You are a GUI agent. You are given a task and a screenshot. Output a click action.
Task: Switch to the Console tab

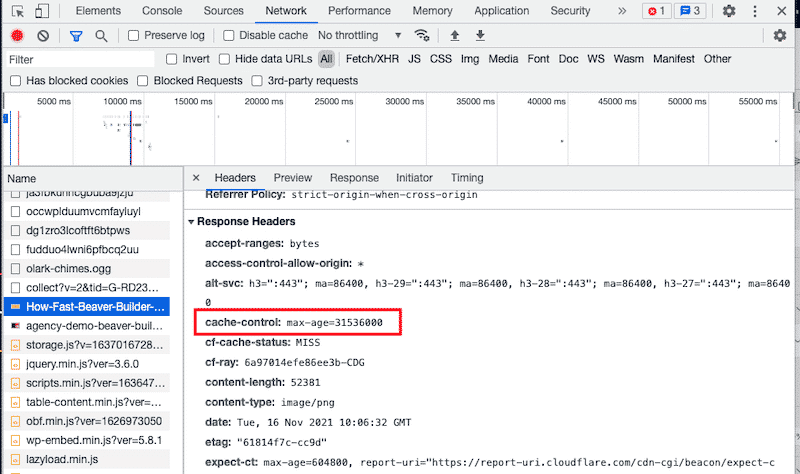tap(162, 11)
